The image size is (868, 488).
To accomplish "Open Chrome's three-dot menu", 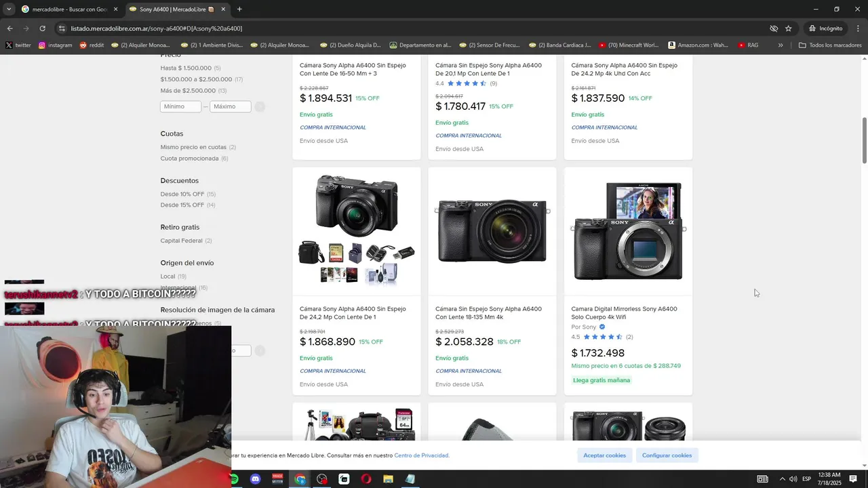I will [857, 28].
